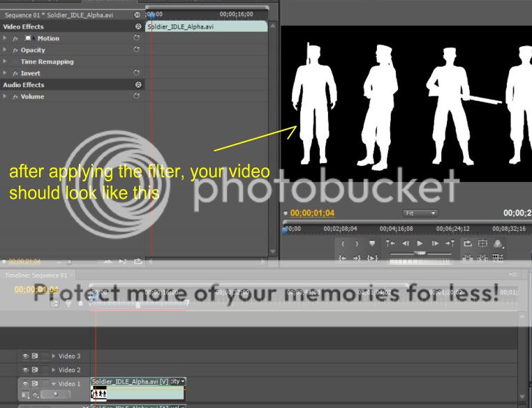
Task: Collapse the Video Effects section
Action: click(x=138, y=27)
